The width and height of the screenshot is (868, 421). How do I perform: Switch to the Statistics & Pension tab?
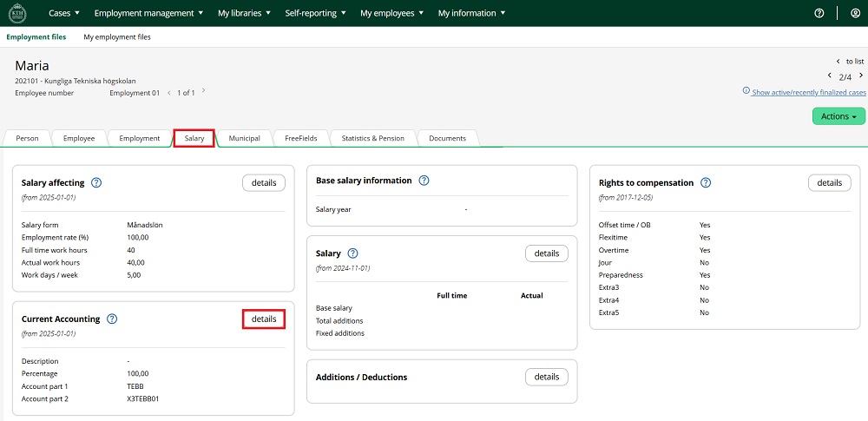[372, 138]
